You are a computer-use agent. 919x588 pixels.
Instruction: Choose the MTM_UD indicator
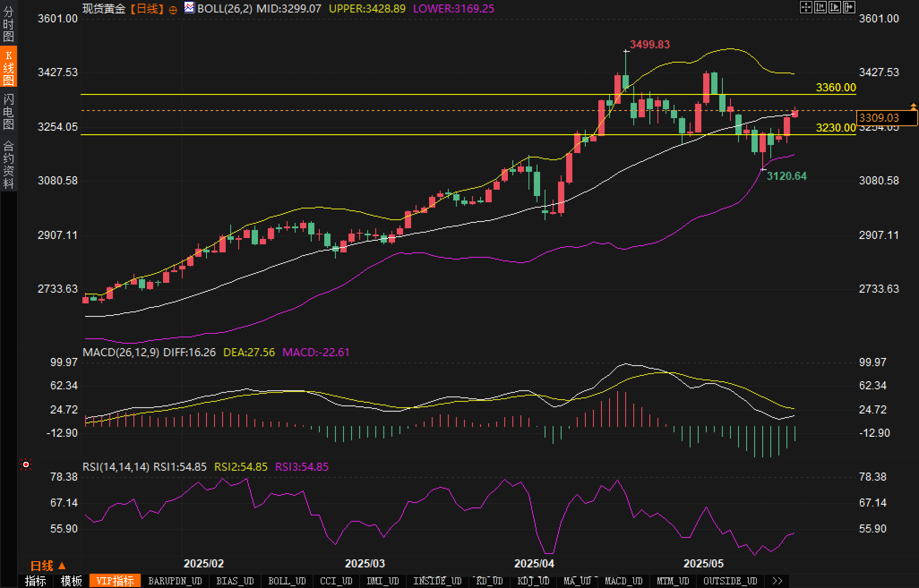point(673,581)
